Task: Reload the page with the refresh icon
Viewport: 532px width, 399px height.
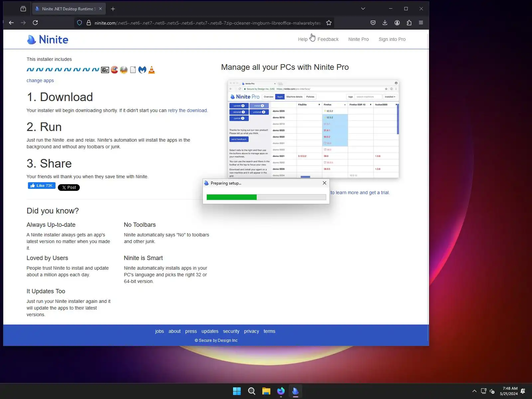Action: [35, 23]
